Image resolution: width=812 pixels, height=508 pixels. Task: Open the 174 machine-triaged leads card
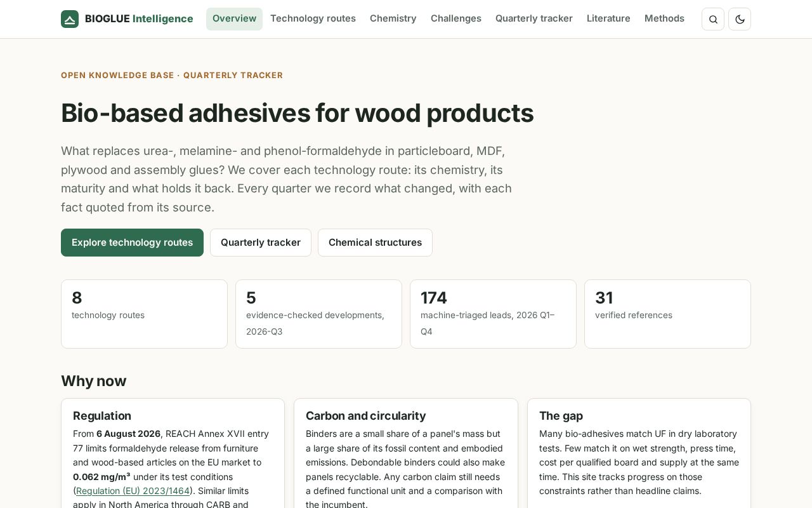point(493,314)
